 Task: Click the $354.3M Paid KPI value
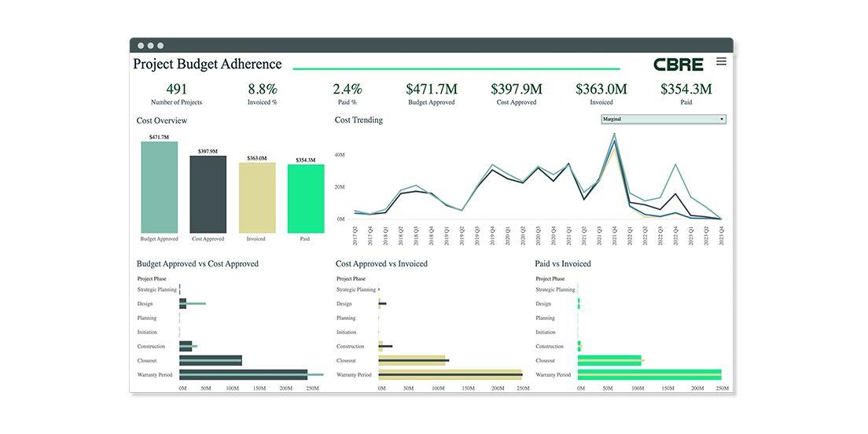(x=686, y=90)
